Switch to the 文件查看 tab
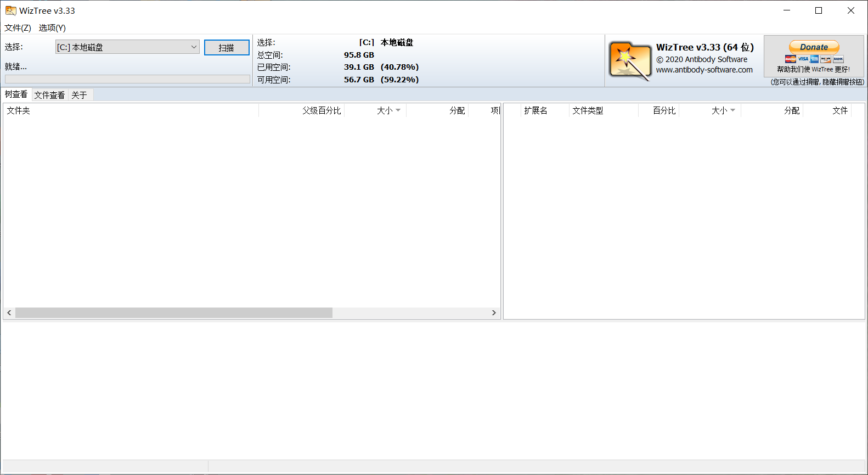The height and width of the screenshot is (475, 868). pyautogui.click(x=49, y=95)
